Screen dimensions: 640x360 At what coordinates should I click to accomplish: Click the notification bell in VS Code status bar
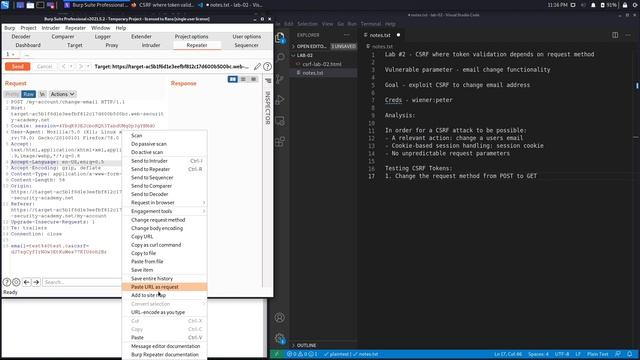coord(630,354)
